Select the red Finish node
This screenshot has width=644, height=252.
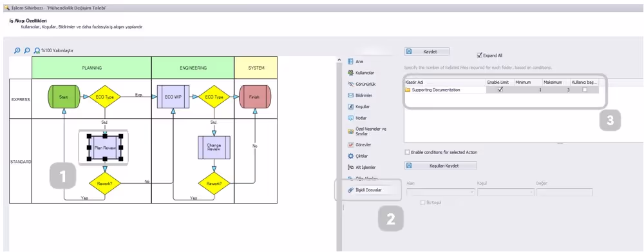(x=254, y=97)
